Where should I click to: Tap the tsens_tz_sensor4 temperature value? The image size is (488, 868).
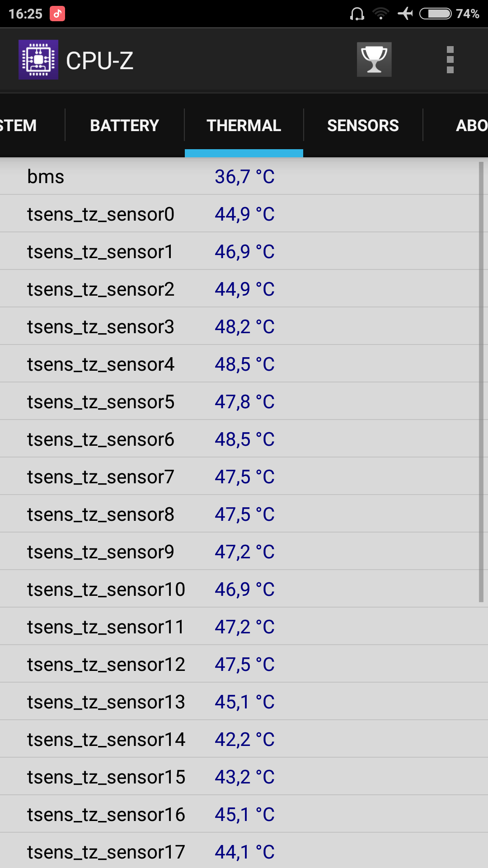(244, 364)
